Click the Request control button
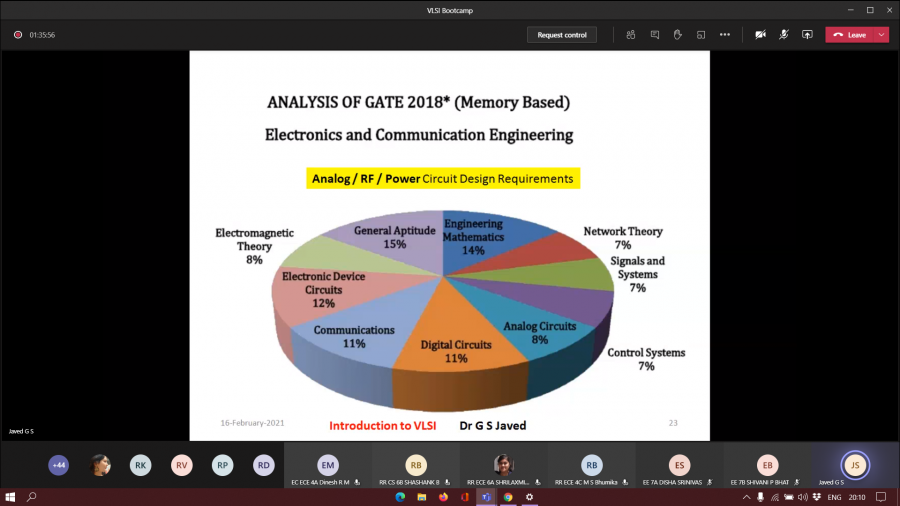The image size is (900, 506). click(x=561, y=34)
